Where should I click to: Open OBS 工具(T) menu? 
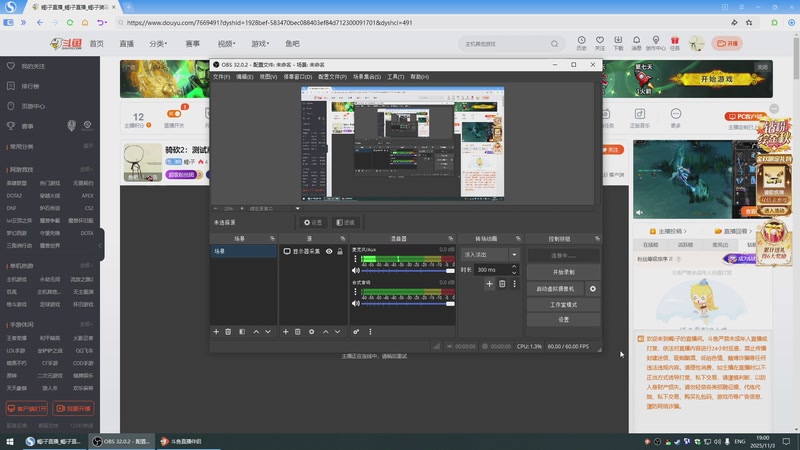(x=395, y=77)
